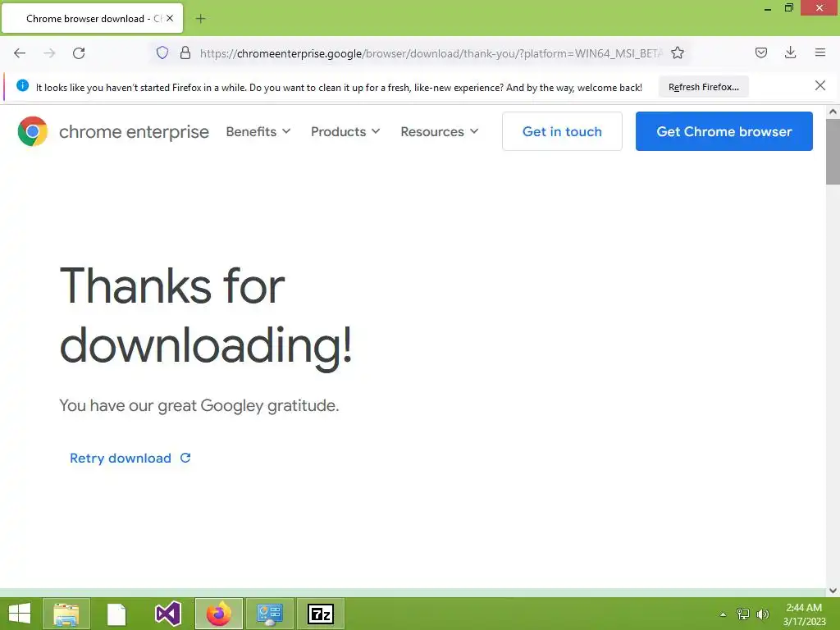This screenshot has height=630, width=840.
Task: Select the Chrome browser download tab
Action: tap(92, 19)
